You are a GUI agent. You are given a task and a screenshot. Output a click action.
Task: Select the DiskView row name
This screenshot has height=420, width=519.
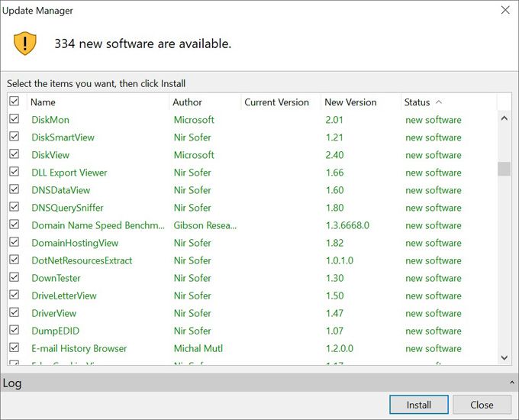pyautogui.click(x=50, y=155)
